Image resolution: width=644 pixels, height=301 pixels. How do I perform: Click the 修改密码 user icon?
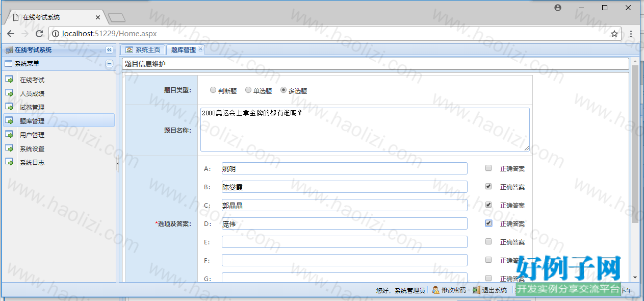(435, 290)
